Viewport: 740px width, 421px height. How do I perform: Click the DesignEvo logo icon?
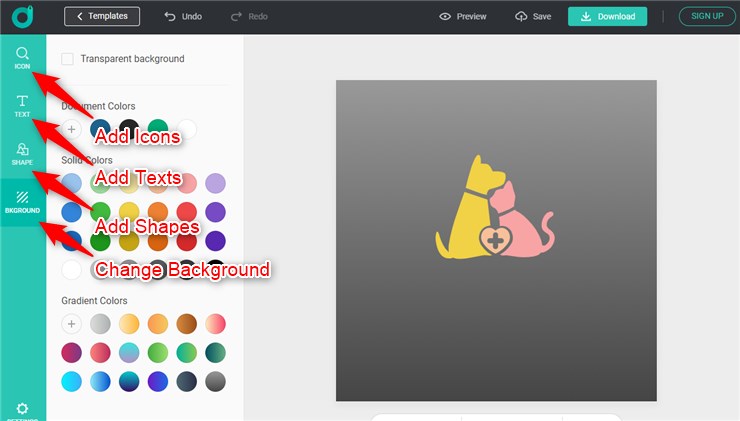click(22, 16)
